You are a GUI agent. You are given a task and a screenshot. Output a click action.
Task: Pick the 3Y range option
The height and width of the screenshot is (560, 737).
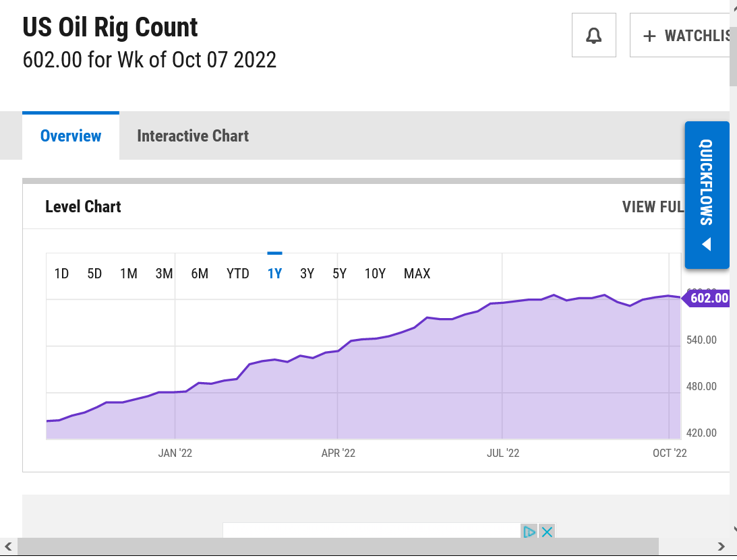click(x=307, y=274)
